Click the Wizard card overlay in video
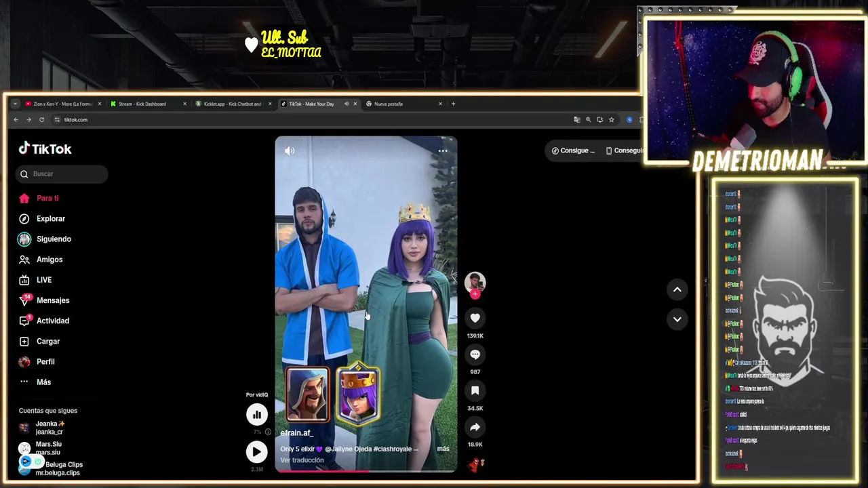The image size is (868, 488). pyautogui.click(x=307, y=394)
